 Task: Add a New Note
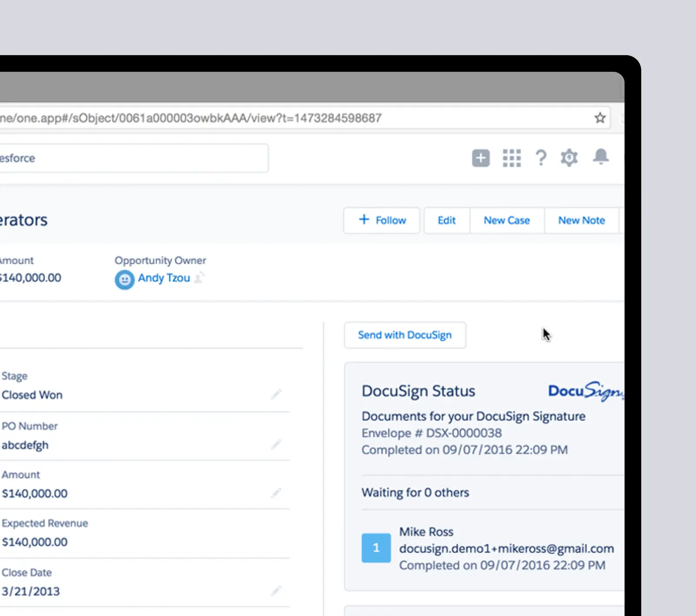click(582, 221)
